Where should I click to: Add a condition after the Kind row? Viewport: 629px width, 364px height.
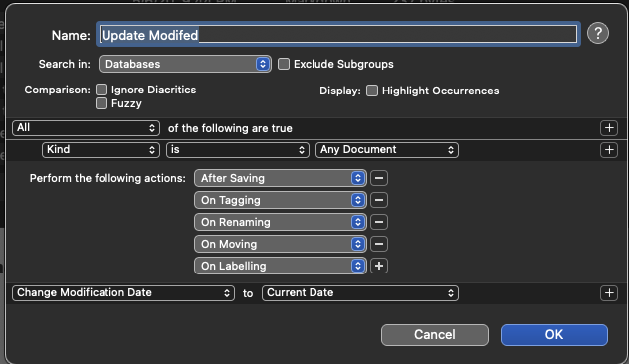(609, 150)
